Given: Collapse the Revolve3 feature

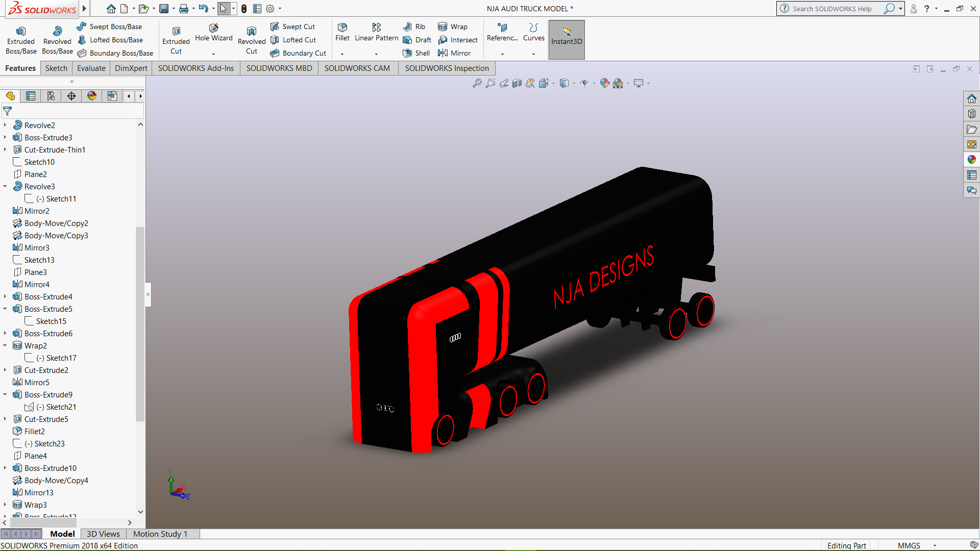Looking at the screenshot, I should coord(5,186).
